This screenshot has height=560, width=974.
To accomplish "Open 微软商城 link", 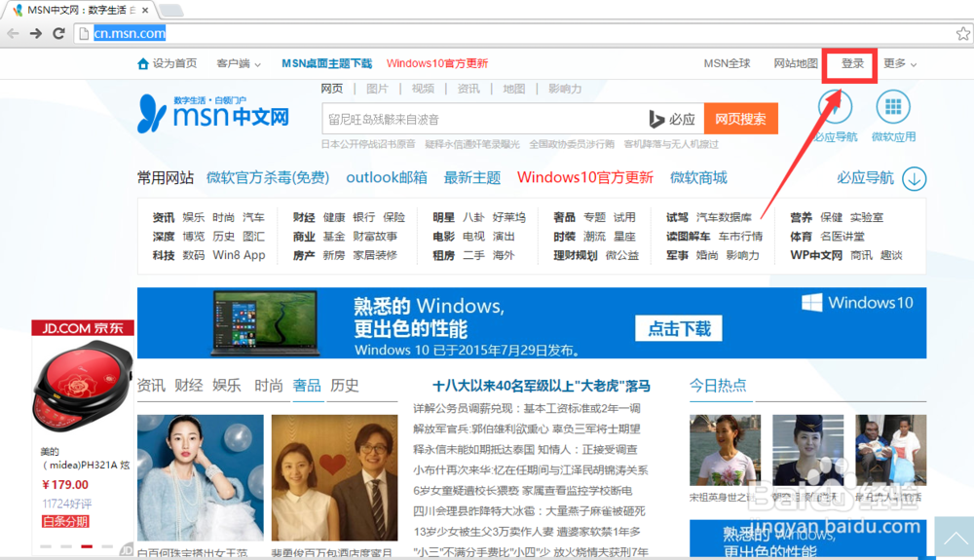I will point(698,177).
